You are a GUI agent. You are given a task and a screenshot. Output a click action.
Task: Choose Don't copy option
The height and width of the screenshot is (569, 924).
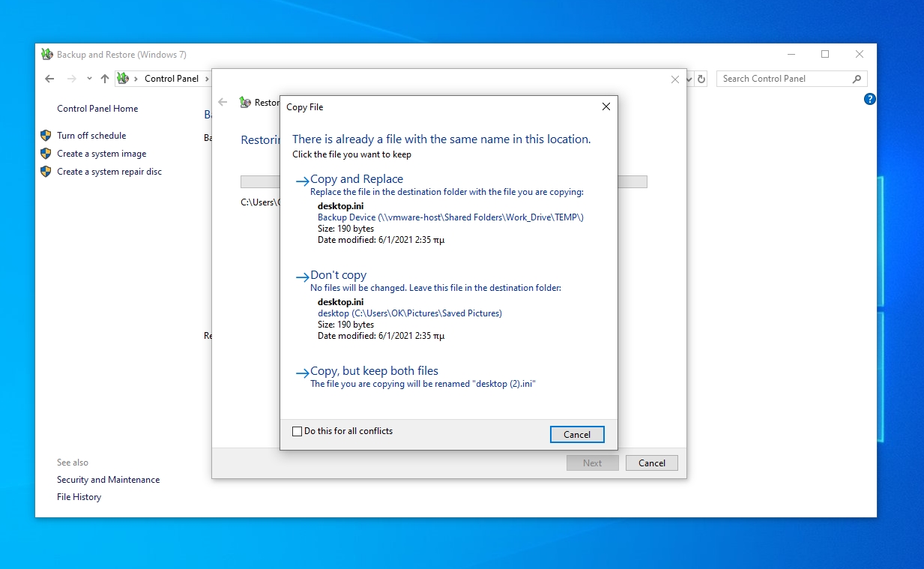(x=339, y=275)
